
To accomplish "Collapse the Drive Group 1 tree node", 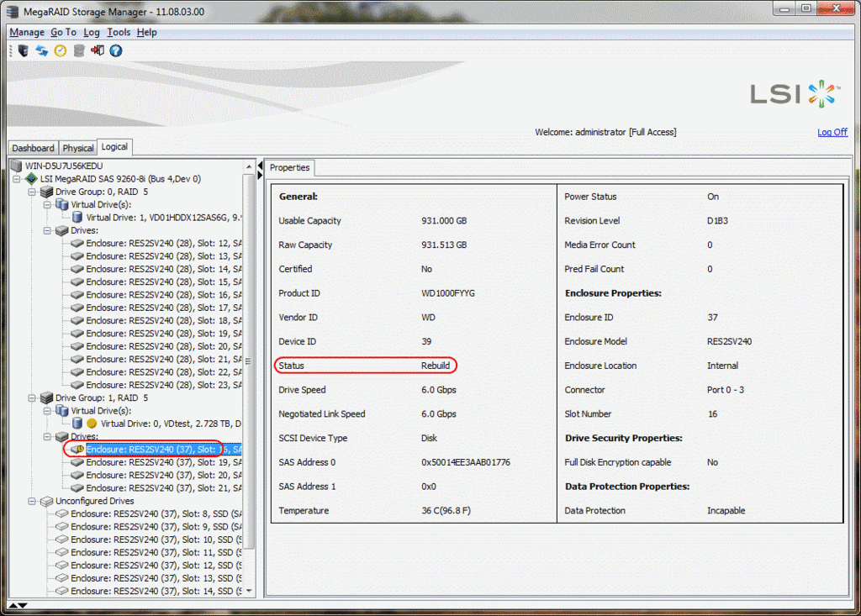I will [32, 398].
